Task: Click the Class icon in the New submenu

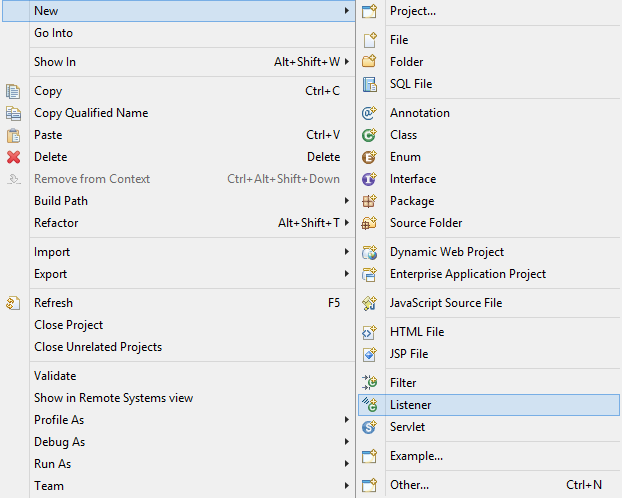Action: tap(369, 135)
